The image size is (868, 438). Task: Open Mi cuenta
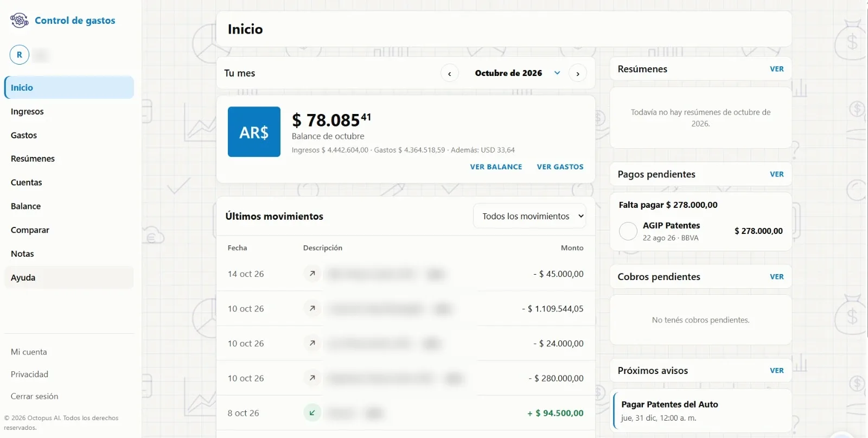pyautogui.click(x=29, y=352)
